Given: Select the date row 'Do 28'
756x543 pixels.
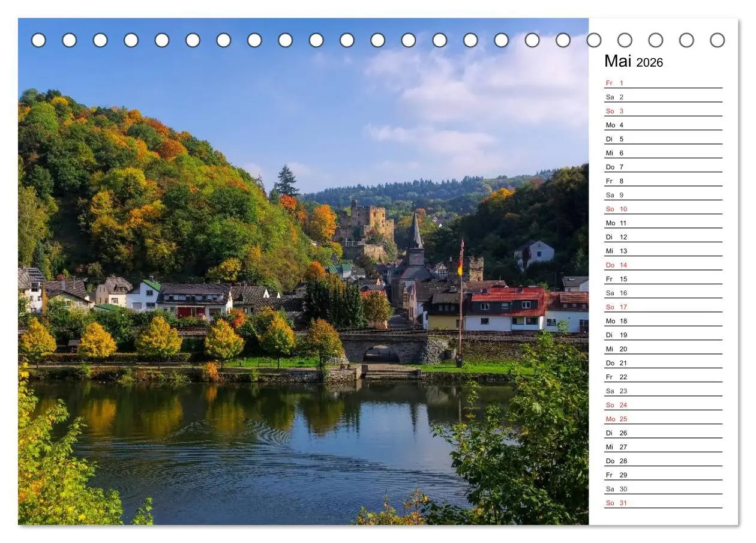Looking at the screenshot, I should coord(663,461).
